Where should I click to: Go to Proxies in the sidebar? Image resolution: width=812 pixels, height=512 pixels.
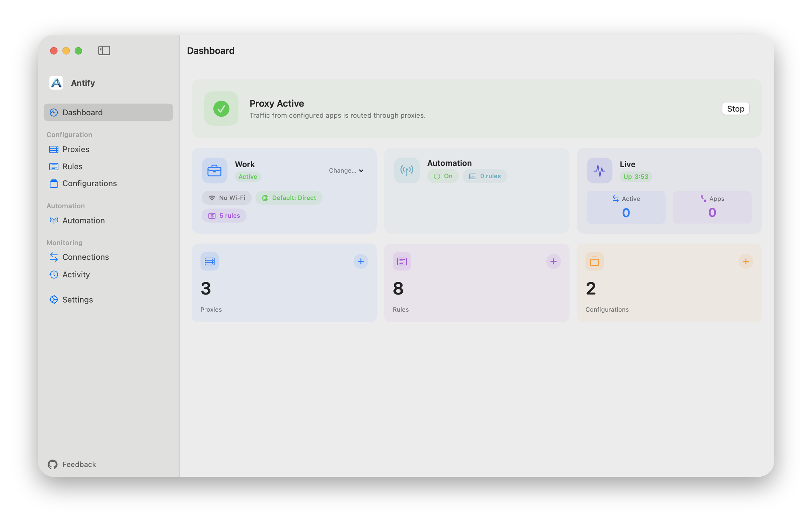(108, 149)
